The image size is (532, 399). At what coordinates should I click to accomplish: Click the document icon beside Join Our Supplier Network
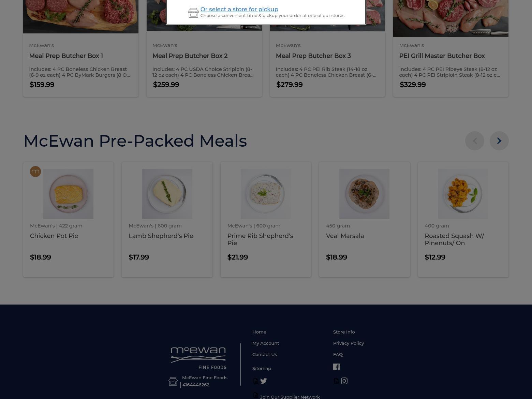pyautogui.click(x=255, y=395)
